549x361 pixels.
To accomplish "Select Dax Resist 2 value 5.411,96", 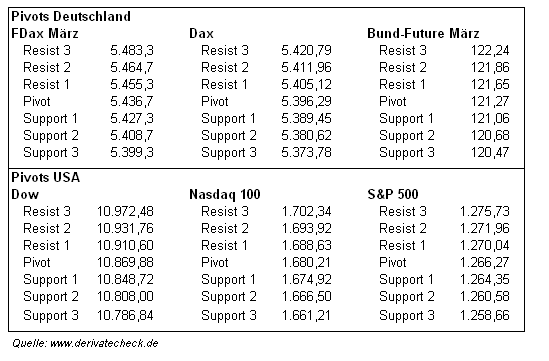I will (306, 68).
